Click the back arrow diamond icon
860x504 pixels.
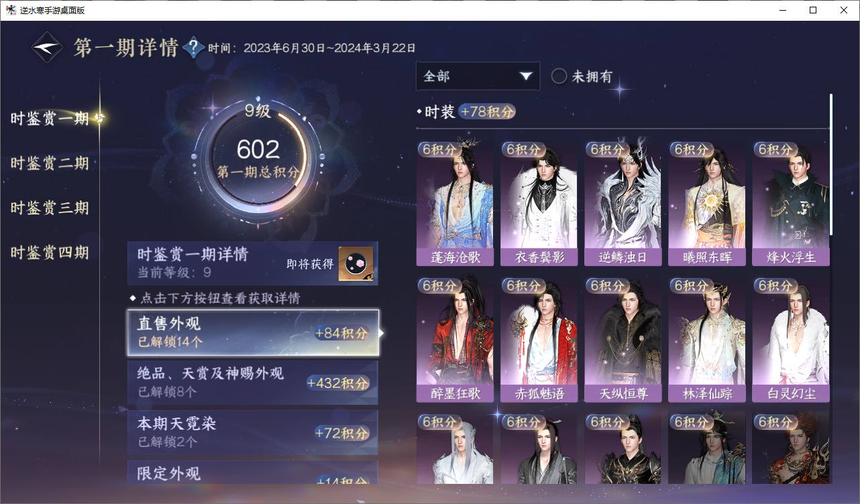pos(48,48)
